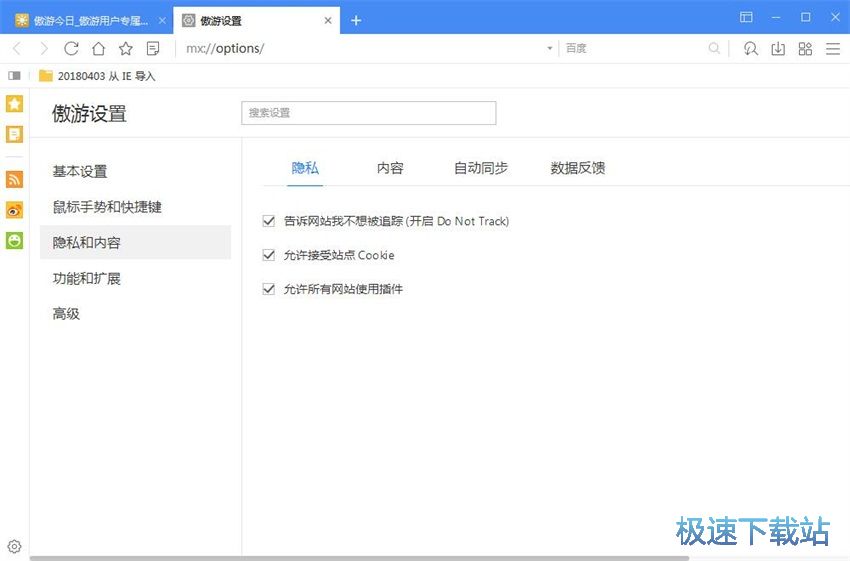Open the notes sidebar icon
The height and width of the screenshot is (561, 850).
[x=15, y=134]
